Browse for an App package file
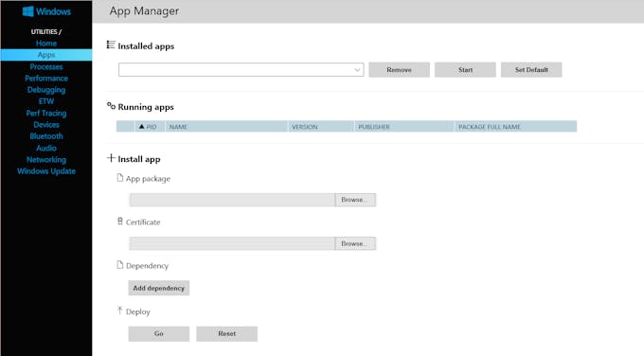Viewport: 644px width, 356px height. (355, 200)
